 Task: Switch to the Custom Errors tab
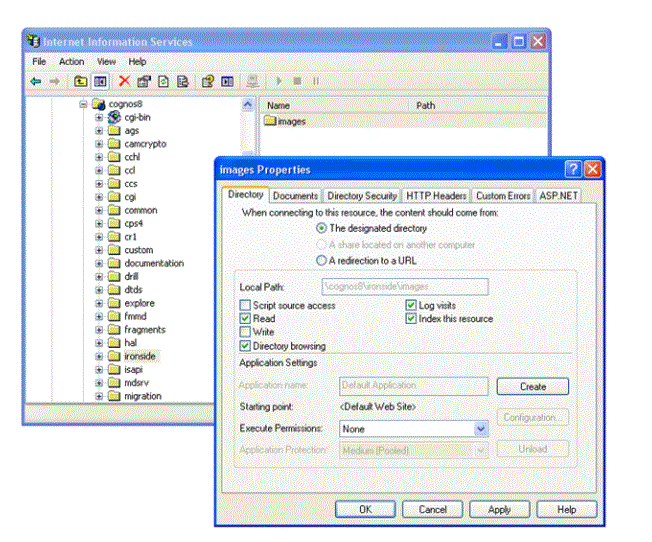coord(503,196)
